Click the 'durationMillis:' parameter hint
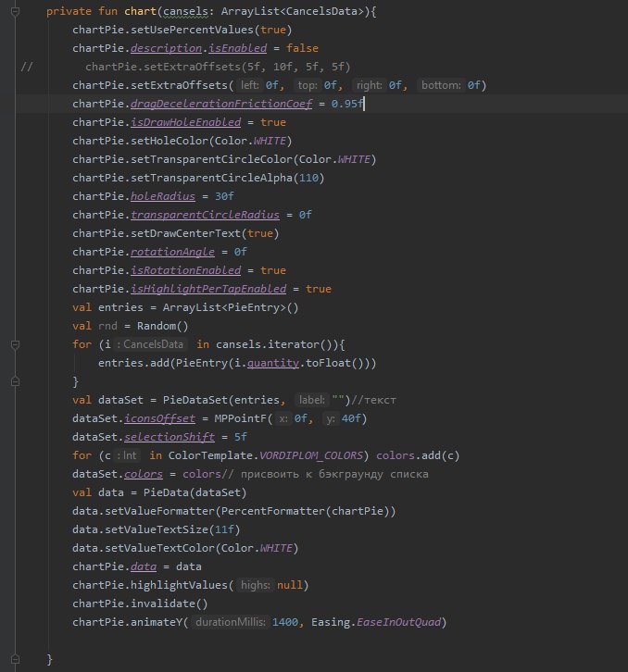This screenshot has width=628, height=672. point(230,622)
